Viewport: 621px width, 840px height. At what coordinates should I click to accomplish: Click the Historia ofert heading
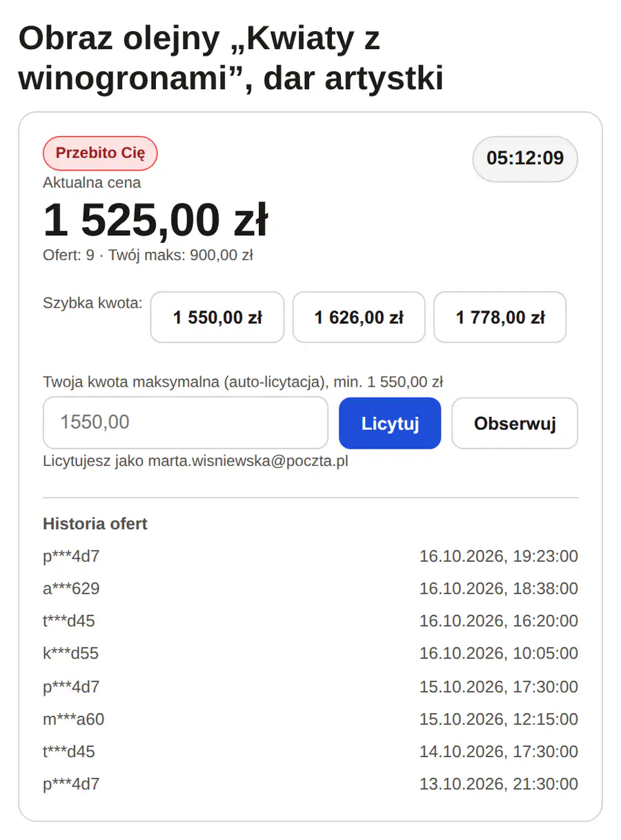[x=95, y=524]
